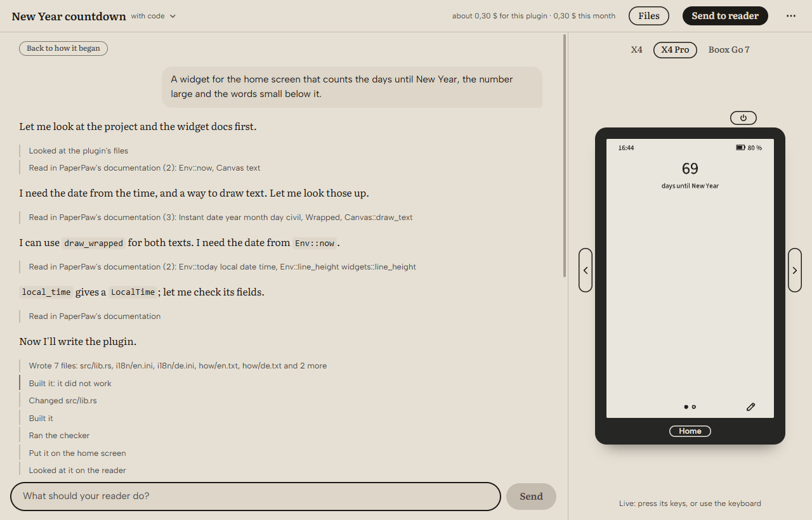Expand 'Looked at the plugin's files' step

point(79,151)
